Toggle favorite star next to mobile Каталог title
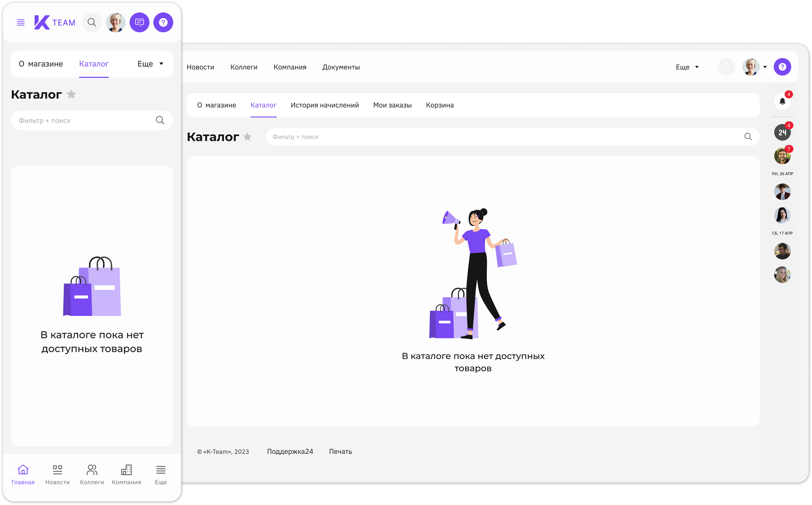 71,94
